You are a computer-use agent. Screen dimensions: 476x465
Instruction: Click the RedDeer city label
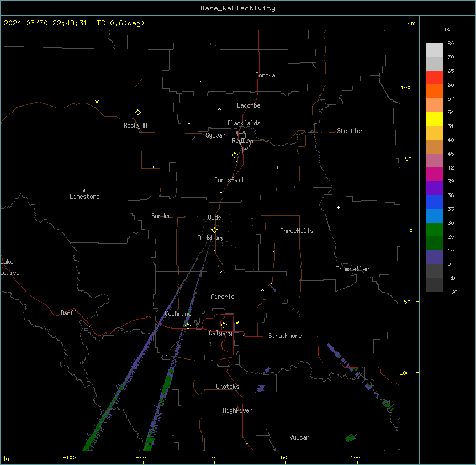pyautogui.click(x=243, y=141)
